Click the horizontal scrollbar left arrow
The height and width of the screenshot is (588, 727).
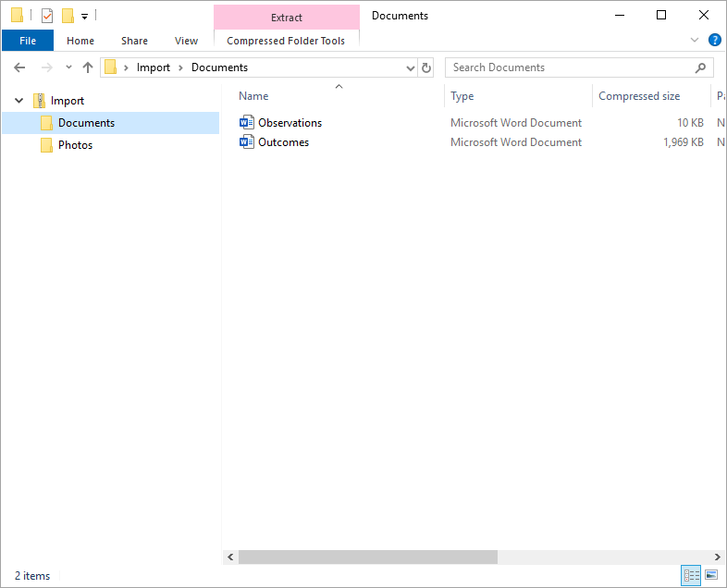coord(230,557)
